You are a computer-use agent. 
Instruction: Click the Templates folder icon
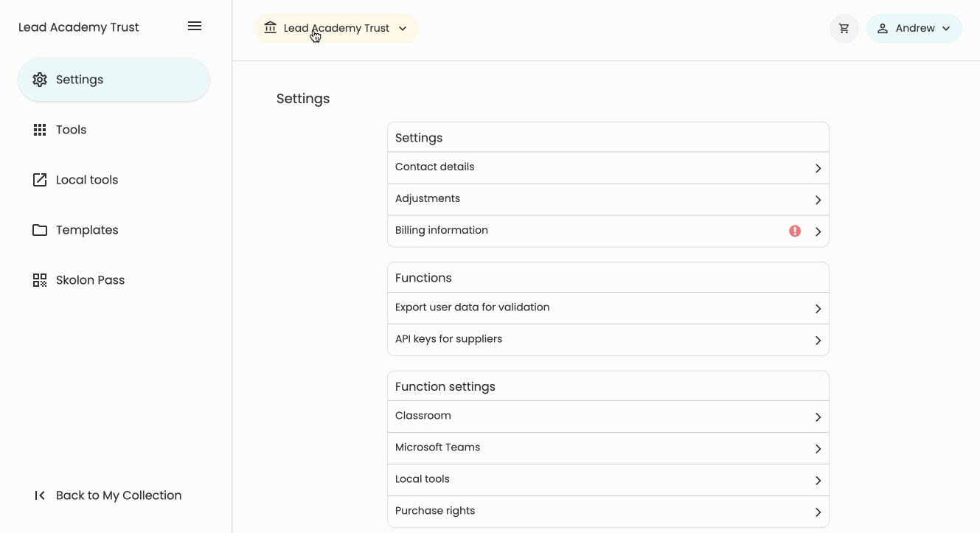click(x=40, y=230)
